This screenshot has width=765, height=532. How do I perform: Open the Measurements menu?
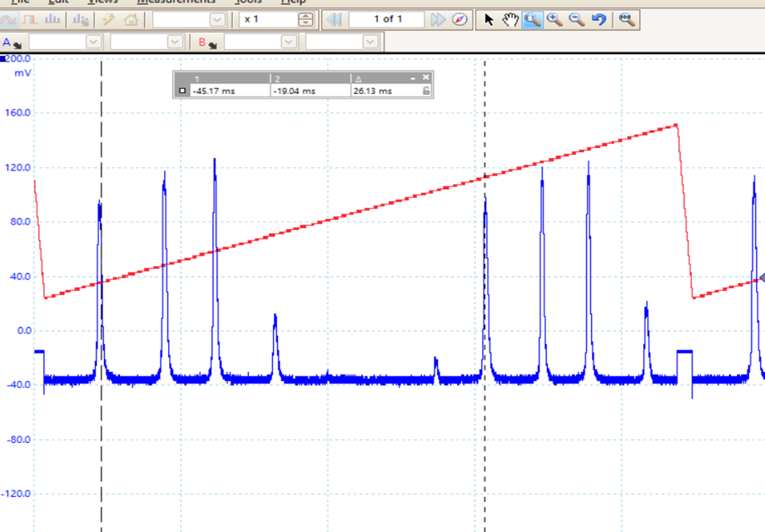click(176, 2)
